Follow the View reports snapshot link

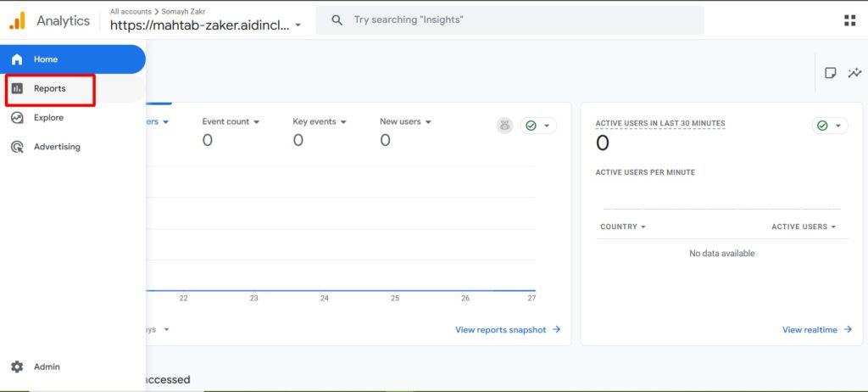pos(507,330)
